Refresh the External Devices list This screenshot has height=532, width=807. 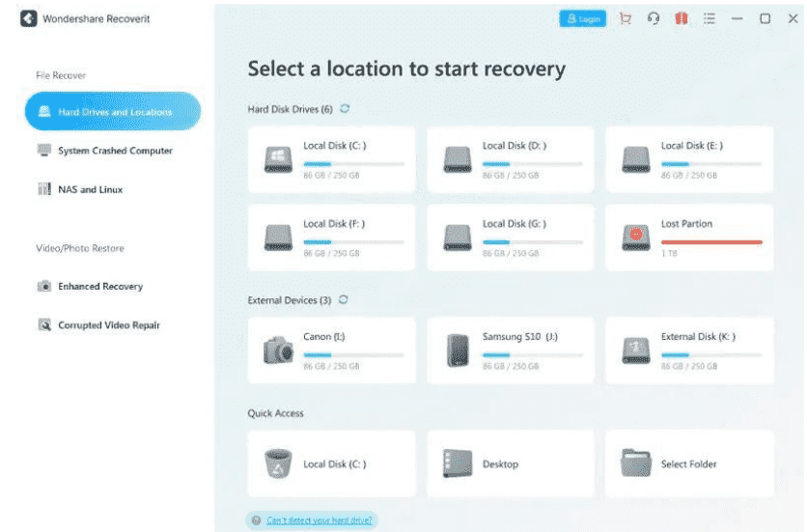343,300
